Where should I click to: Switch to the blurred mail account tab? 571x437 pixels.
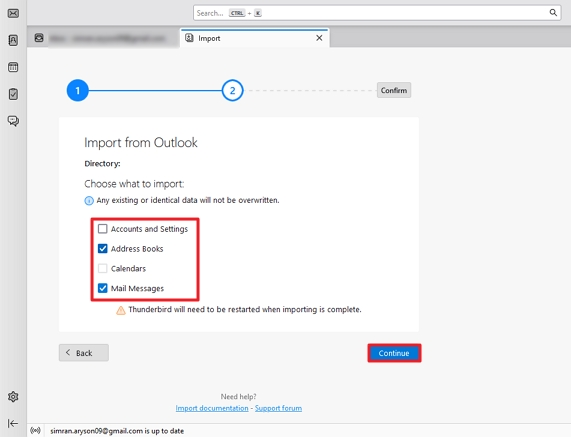(103, 38)
